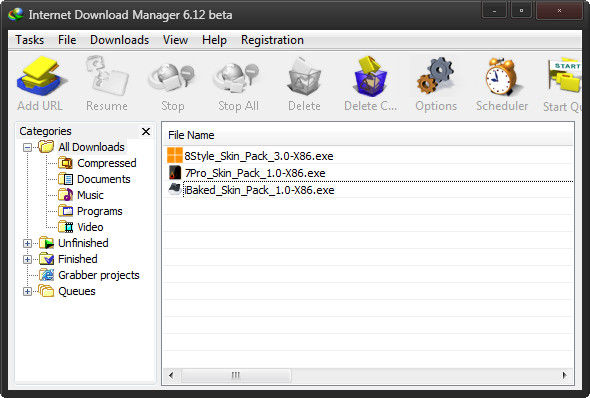
Task: Click the Grabber projects icon
Action: click(47, 275)
